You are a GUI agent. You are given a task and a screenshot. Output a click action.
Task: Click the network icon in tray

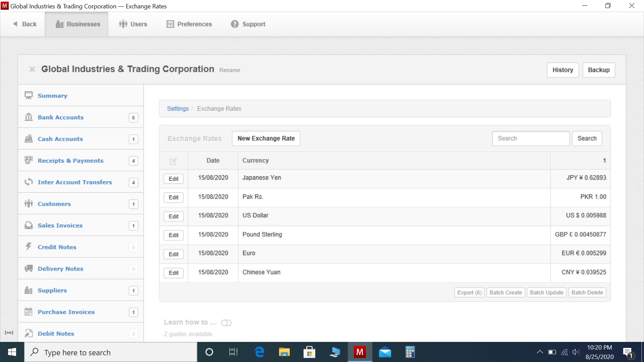[565, 352]
